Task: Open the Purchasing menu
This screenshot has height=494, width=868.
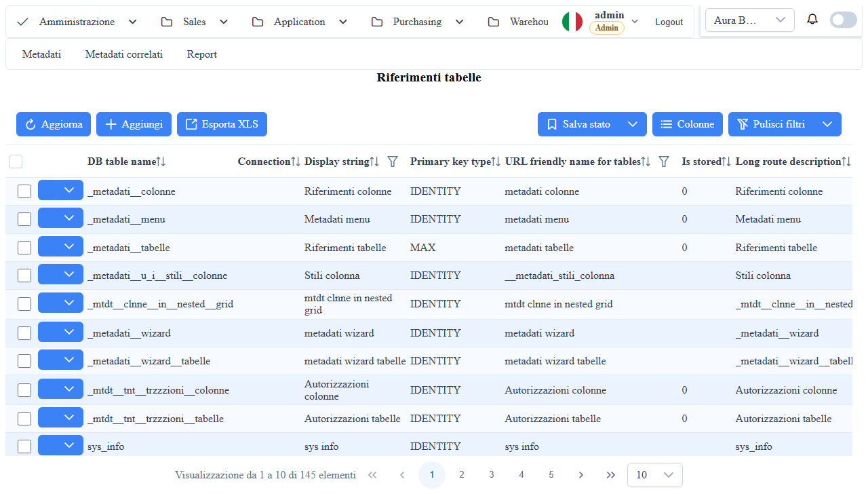Action: point(418,22)
